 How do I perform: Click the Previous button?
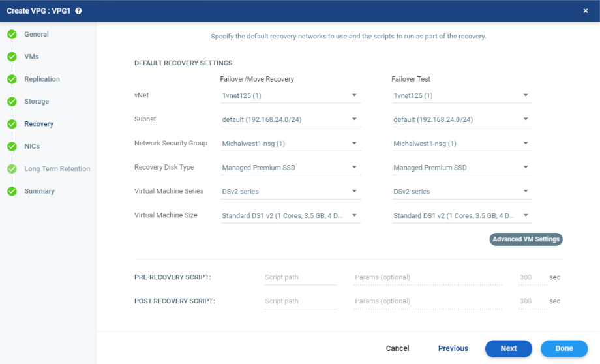pyautogui.click(x=453, y=348)
